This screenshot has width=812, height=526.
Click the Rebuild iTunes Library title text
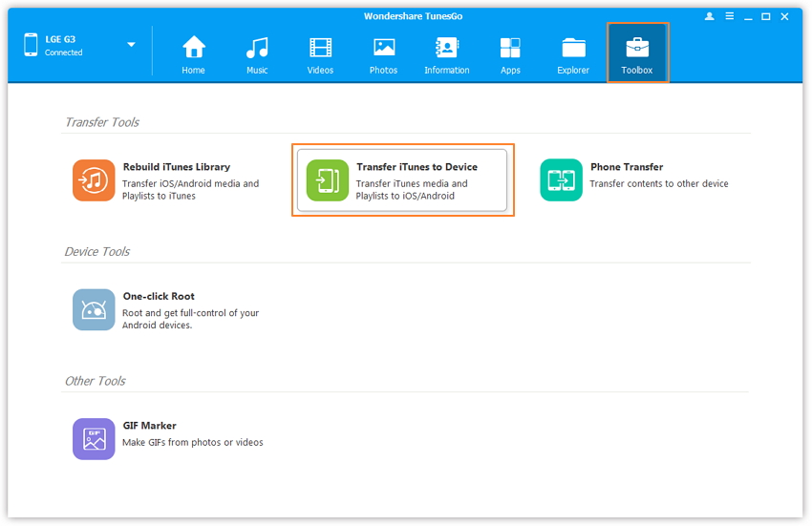tap(176, 167)
